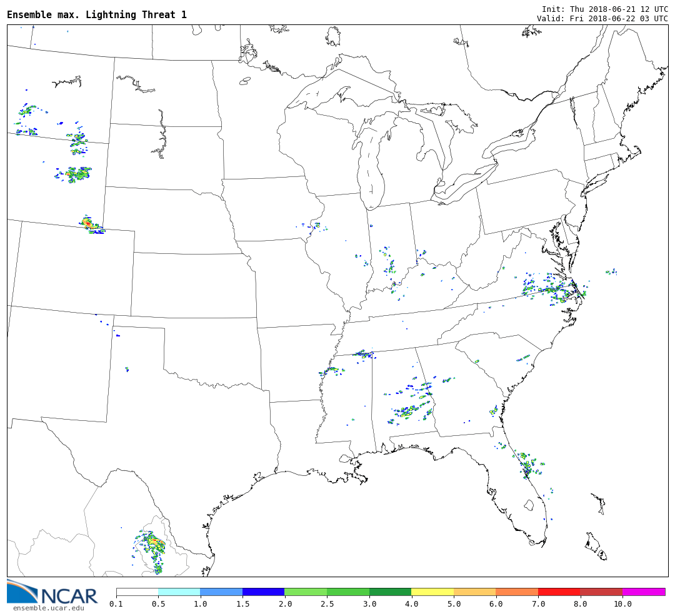Viewport: 675px width, 616px height.
Task: Select the light cyan 0.5–1.0 swatch
Action: pyautogui.click(x=179, y=592)
